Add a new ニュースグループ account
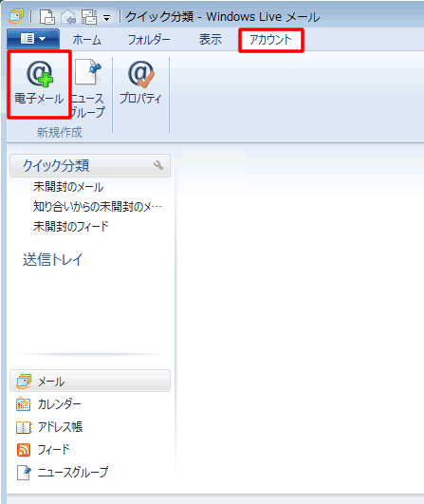This screenshot has width=424, height=504. point(88,87)
